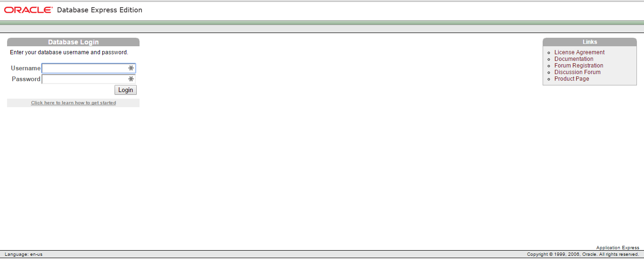644x261 pixels.
Task: Open the Forum Registration link
Action: (x=579, y=66)
